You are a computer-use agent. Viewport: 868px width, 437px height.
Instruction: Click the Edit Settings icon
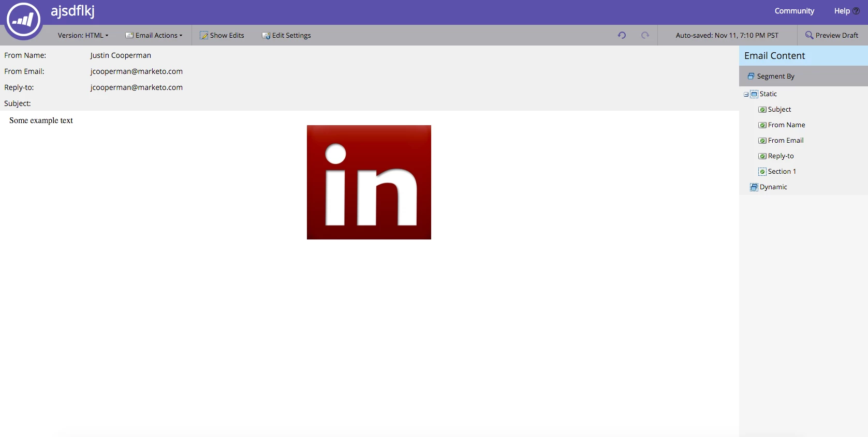pos(266,36)
